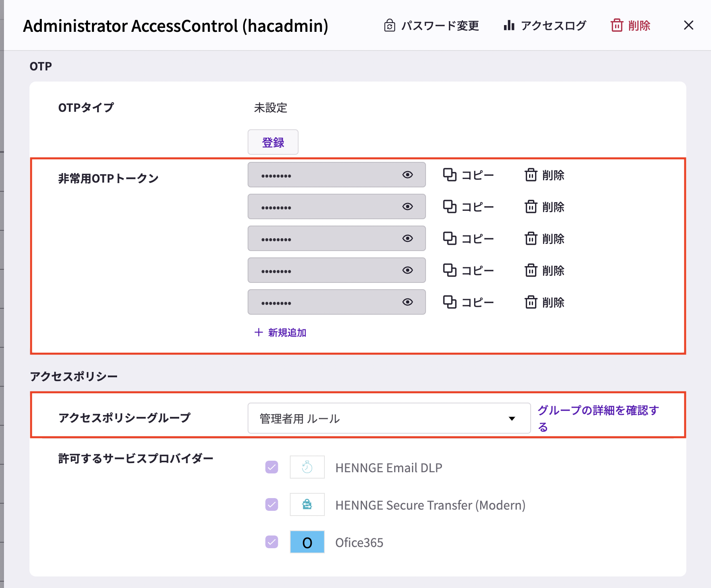Delete the fourth emergency OTP token
This screenshot has width=711, height=588.
544,271
